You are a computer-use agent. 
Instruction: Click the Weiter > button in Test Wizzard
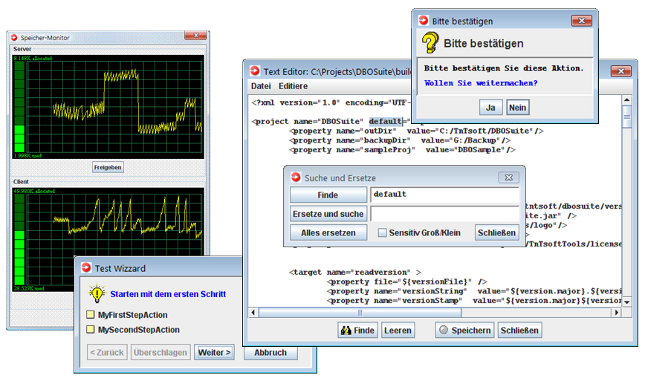[214, 352]
